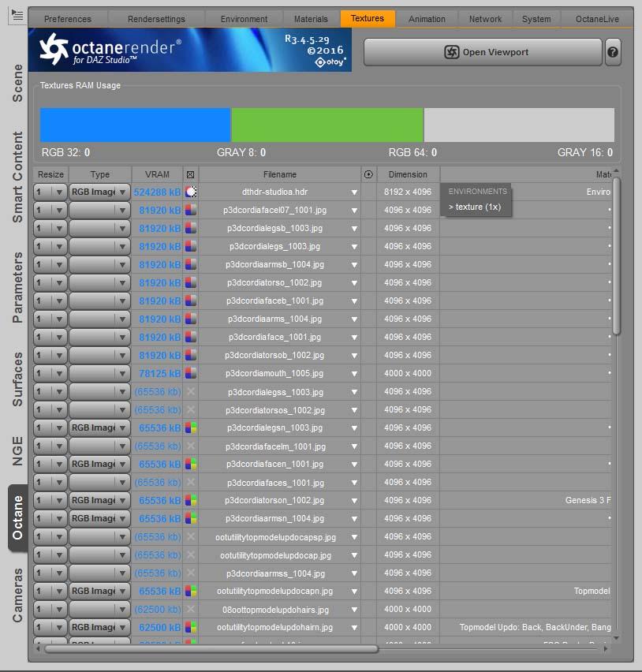Click texture type icon for p3dcordialegsb_1003.jpg
This screenshot has width=642, height=672.
191,228
